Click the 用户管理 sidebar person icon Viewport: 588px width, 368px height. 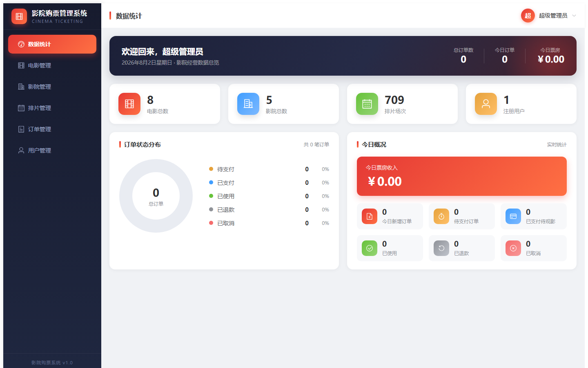click(x=21, y=150)
